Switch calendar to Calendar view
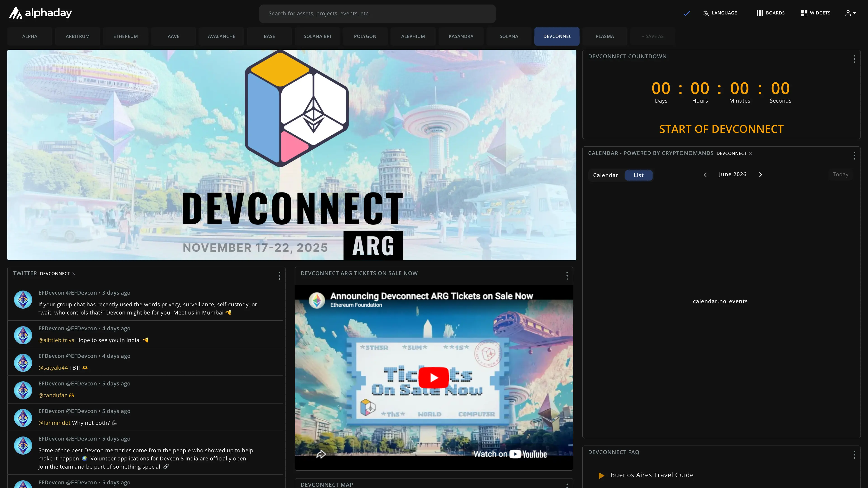 pyautogui.click(x=606, y=175)
